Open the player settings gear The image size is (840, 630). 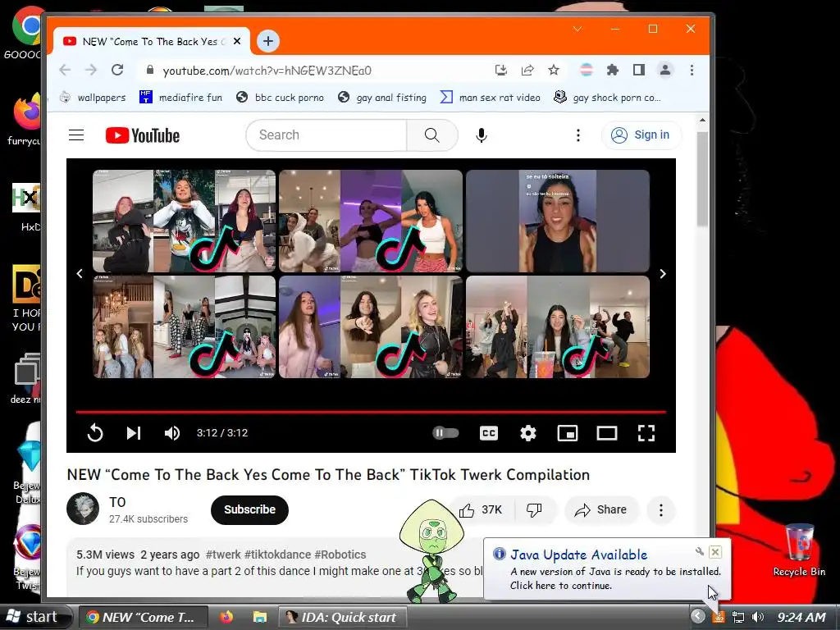(x=528, y=433)
